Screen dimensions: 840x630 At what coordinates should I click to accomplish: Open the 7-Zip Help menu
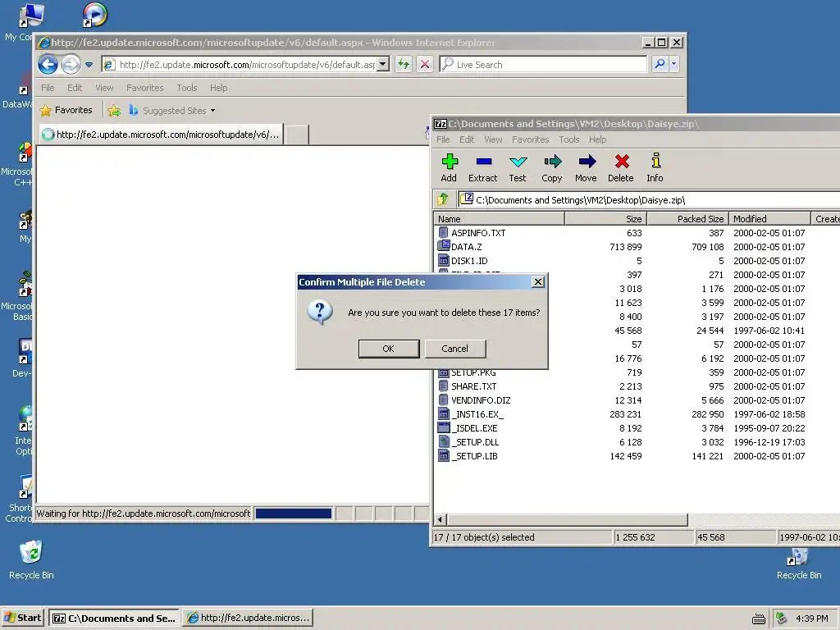point(597,139)
